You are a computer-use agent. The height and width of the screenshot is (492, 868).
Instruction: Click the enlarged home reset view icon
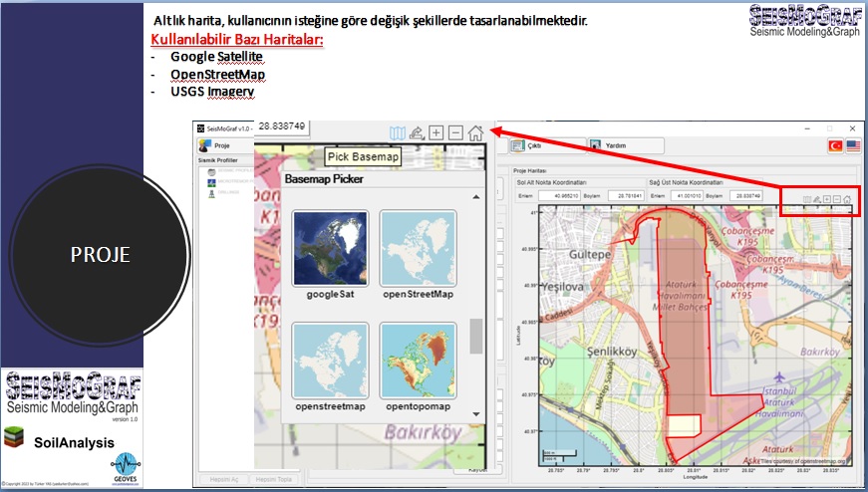click(x=475, y=132)
